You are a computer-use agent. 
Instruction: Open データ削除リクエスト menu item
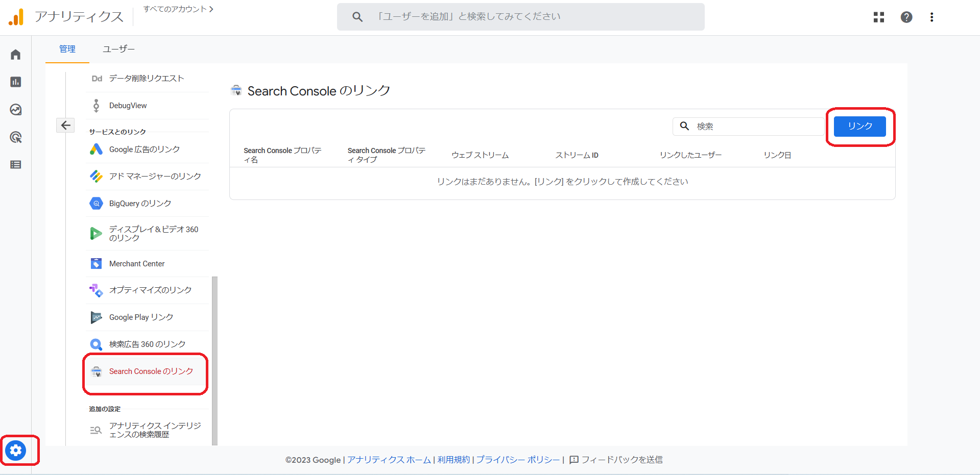coord(147,79)
